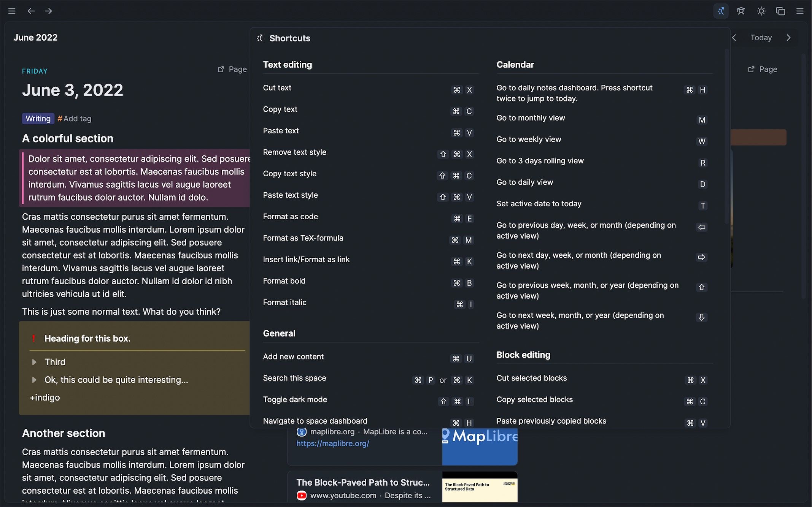The width and height of the screenshot is (812, 507).
Task: Click the copy-pages icon in the top bar
Action: (780, 11)
